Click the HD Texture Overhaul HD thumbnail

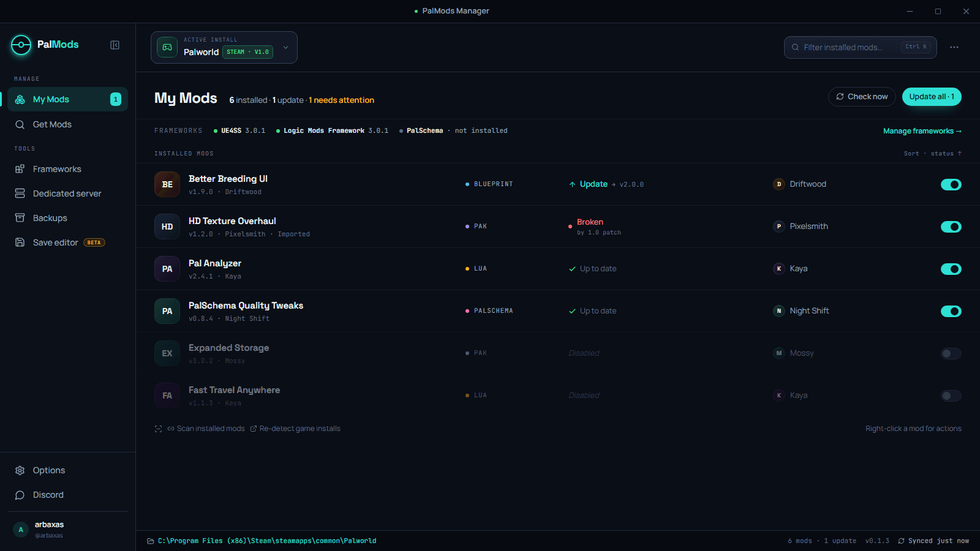(167, 227)
